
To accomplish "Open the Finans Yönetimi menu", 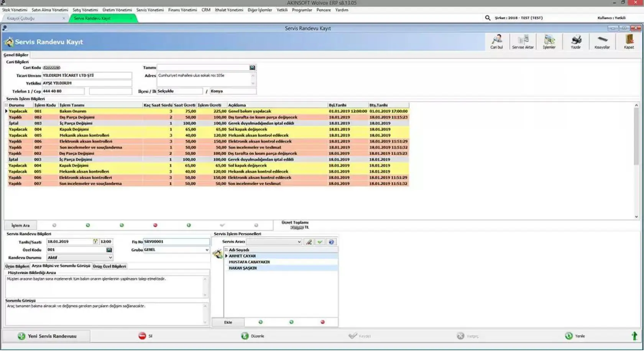I will coord(182,10).
